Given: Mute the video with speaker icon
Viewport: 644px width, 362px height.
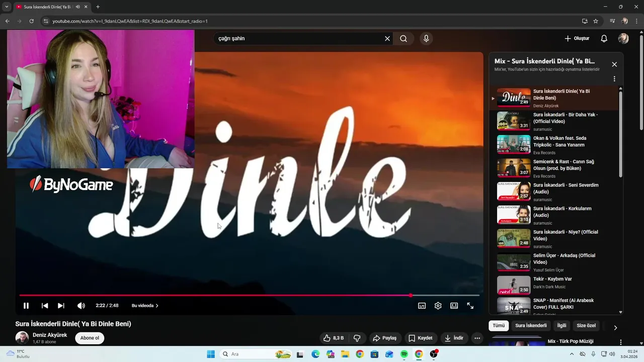Looking at the screenshot, I should pos(81,306).
